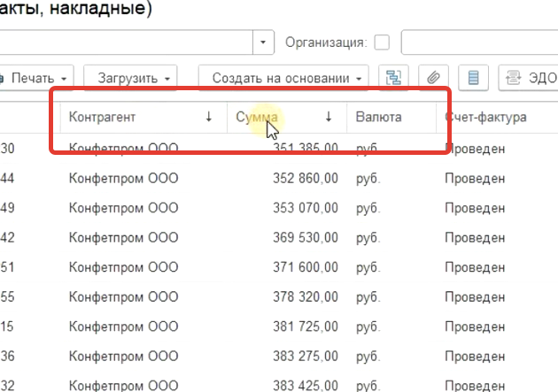The image size is (558, 392).
Task: Open Создать на основании dropdown
Action: [283, 78]
